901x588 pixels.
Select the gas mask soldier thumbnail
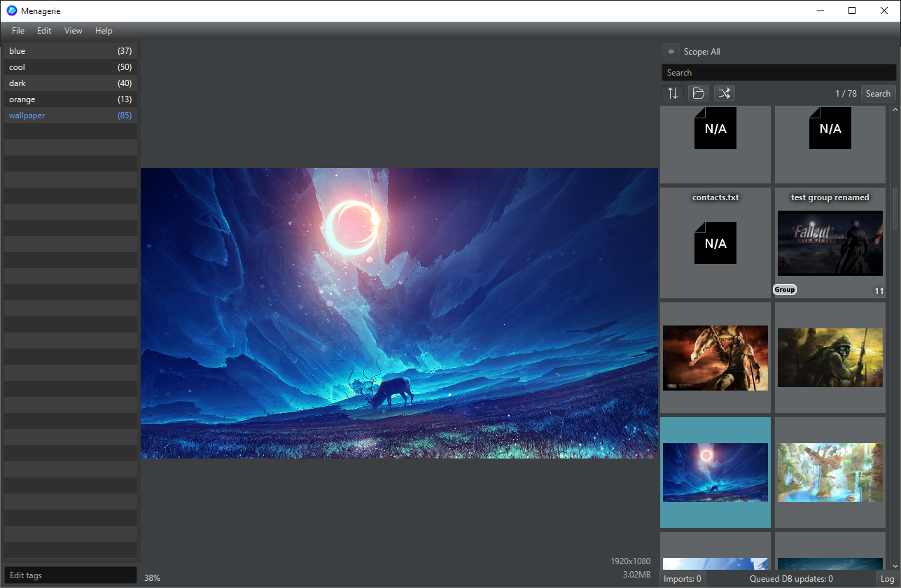830,358
